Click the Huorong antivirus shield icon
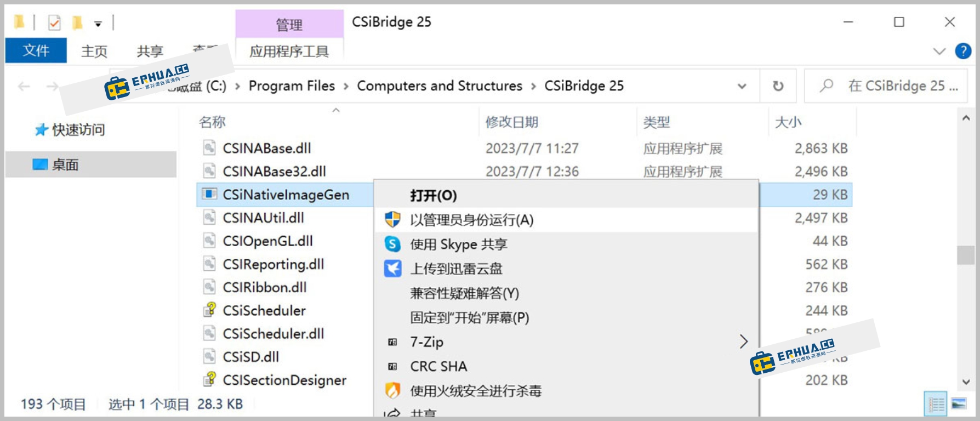This screenshot has height=421, width=980. (392, 391)
